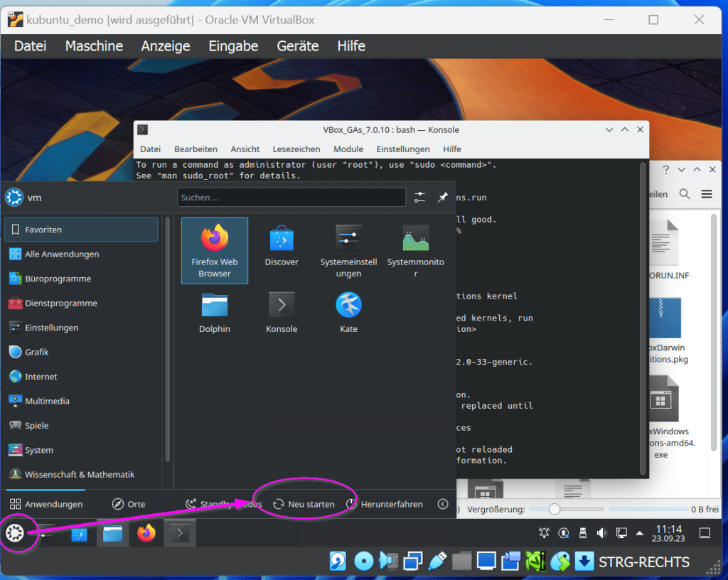728x580 pixels.
Task: Click the help question mark in Dolphin title bar
Action: 665,170
